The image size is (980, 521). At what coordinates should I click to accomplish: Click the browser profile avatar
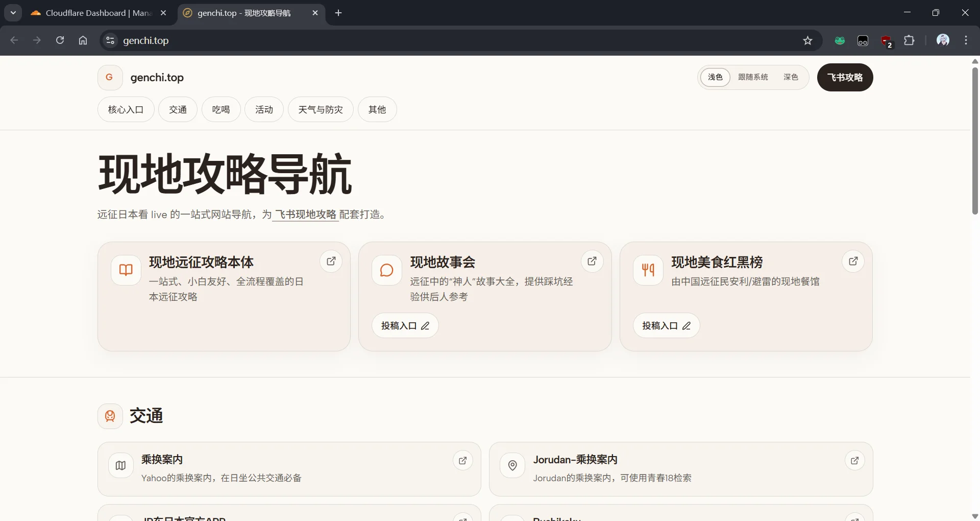click(x=944, y=40)
